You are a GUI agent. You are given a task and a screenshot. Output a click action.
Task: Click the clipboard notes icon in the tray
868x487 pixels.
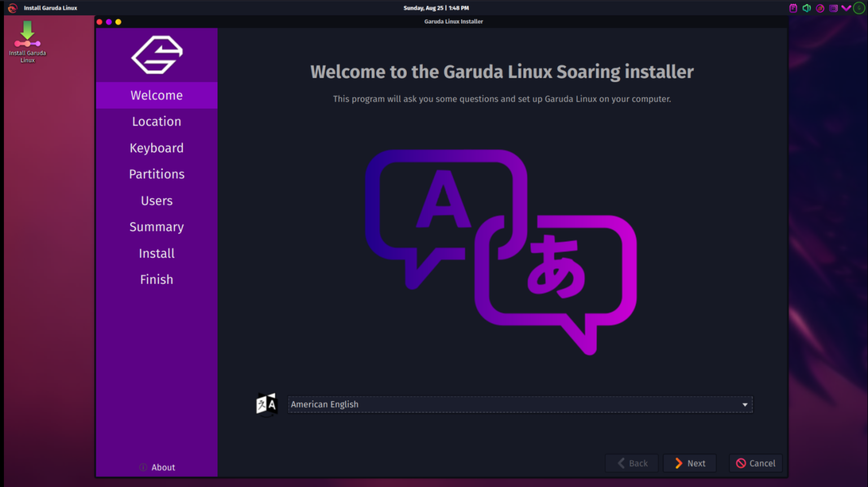[793, 8]
